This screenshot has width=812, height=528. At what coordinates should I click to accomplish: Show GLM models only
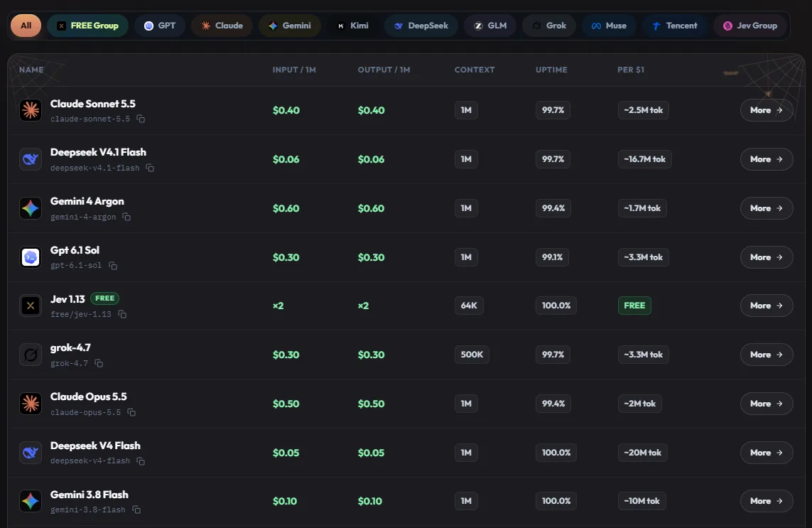490,26
